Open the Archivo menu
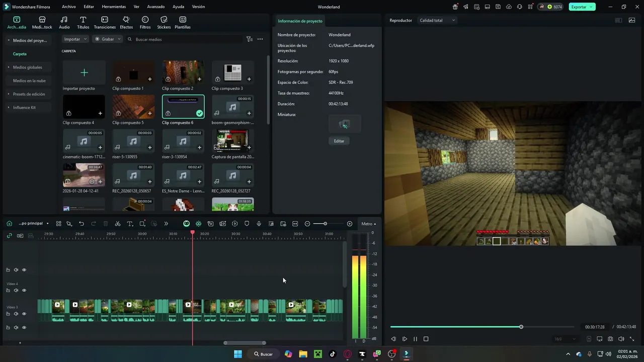Screen dimensions: 644x362 coord(69,7)
